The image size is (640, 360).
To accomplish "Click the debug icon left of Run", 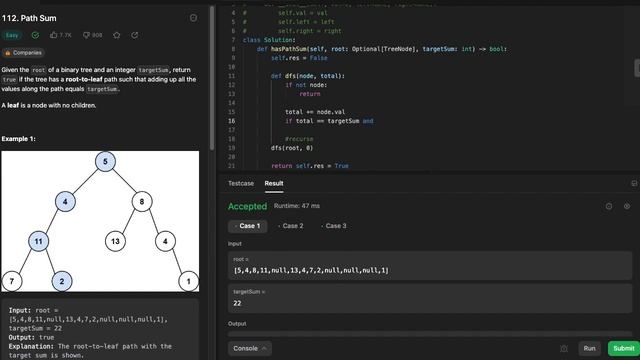I will tap(564, 348).
